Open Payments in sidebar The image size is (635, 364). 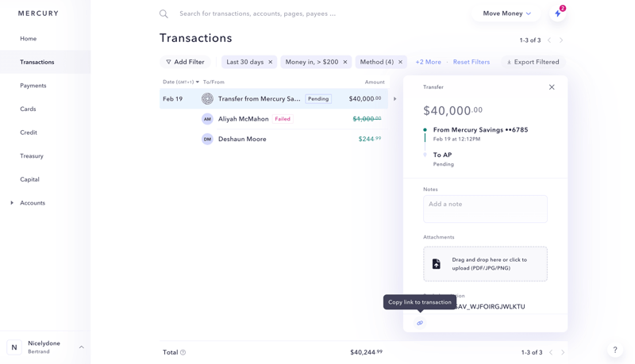tap(33, 86)
